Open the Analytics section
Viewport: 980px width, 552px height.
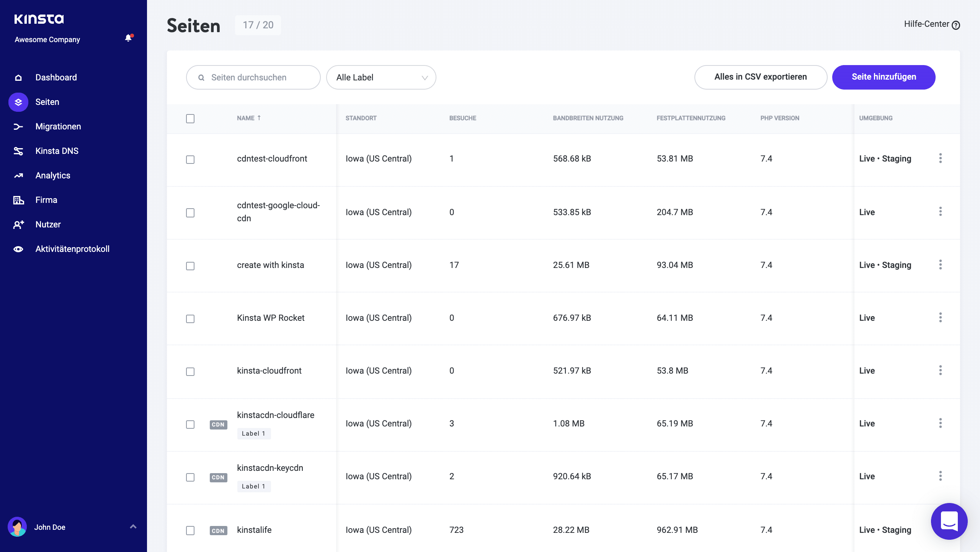tap(52, 175)
